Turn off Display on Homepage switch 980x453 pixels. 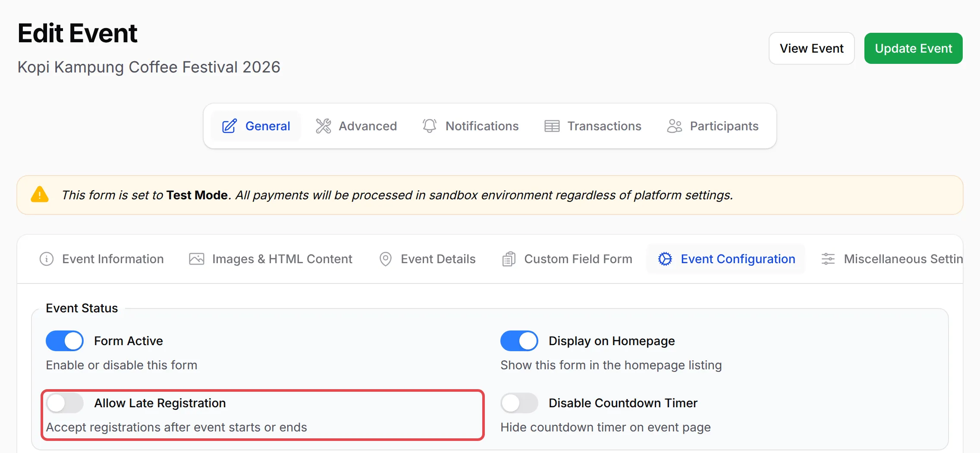pyautogui.click(x=519, y=341)
